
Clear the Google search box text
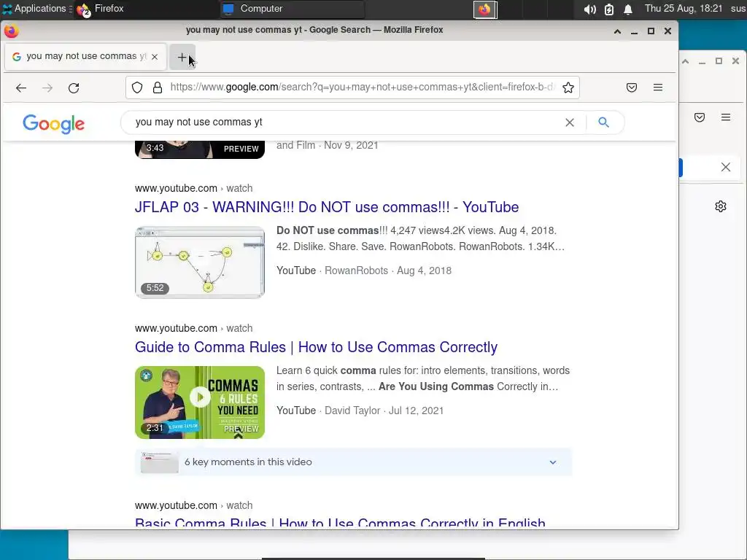coord(569,122)
